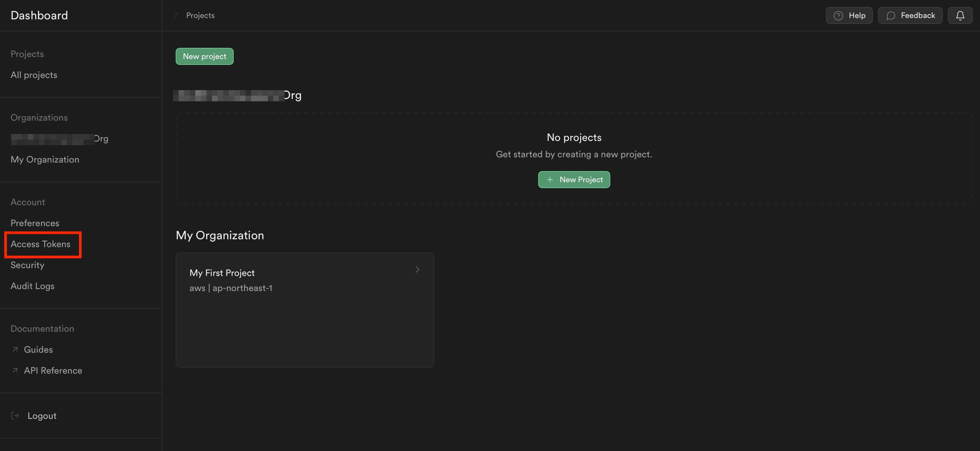Click Logout in the sidebar
The image size is (980, 451).
click(42, 415)
